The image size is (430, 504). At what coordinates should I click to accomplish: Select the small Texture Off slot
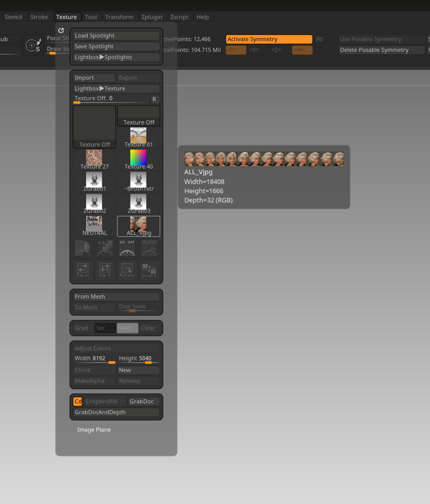pos(139,116)
